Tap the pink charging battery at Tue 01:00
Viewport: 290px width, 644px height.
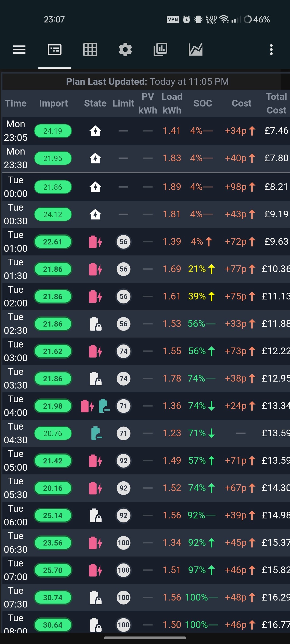(x=96, y=242)
